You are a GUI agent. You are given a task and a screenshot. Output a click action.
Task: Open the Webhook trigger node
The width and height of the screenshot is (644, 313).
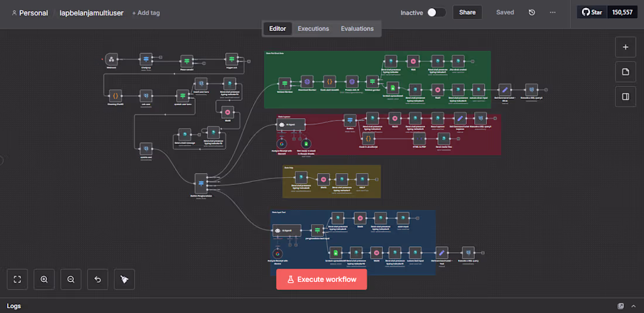point(111,59)
